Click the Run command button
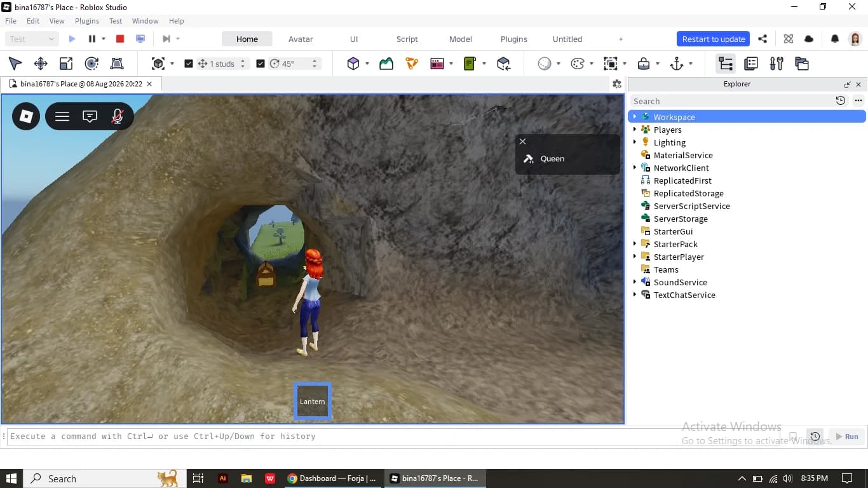Image resolution: width=868 pixels, height=488 pixels. 847,437
